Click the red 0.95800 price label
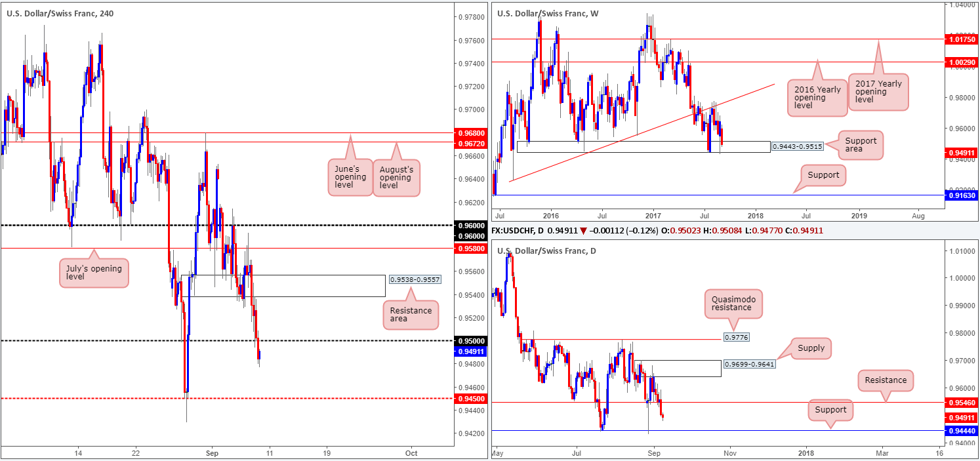 point(469,248)
